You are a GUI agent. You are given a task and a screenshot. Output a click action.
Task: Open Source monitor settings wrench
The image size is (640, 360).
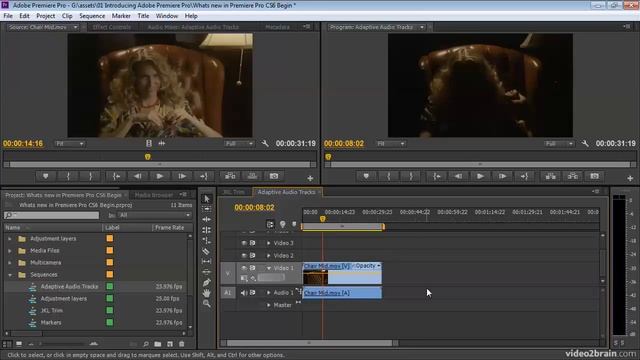(x=265, y=143)
